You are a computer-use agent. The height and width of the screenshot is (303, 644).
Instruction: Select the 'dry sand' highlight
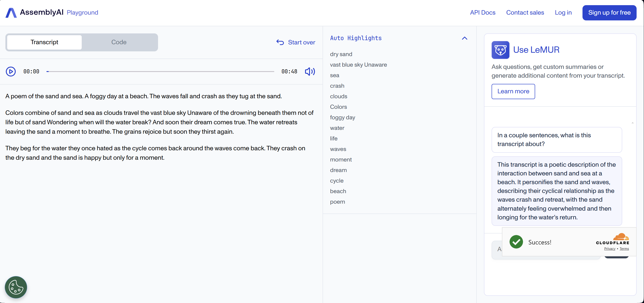[x=341, y=54]
